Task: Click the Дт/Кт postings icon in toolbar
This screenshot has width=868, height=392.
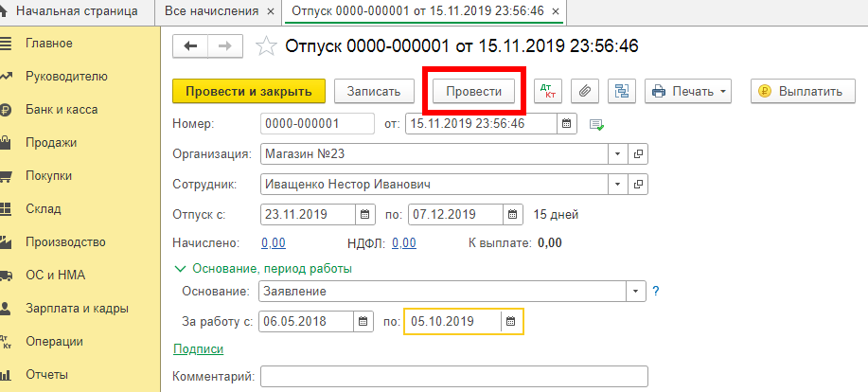Action: (547, 92)
